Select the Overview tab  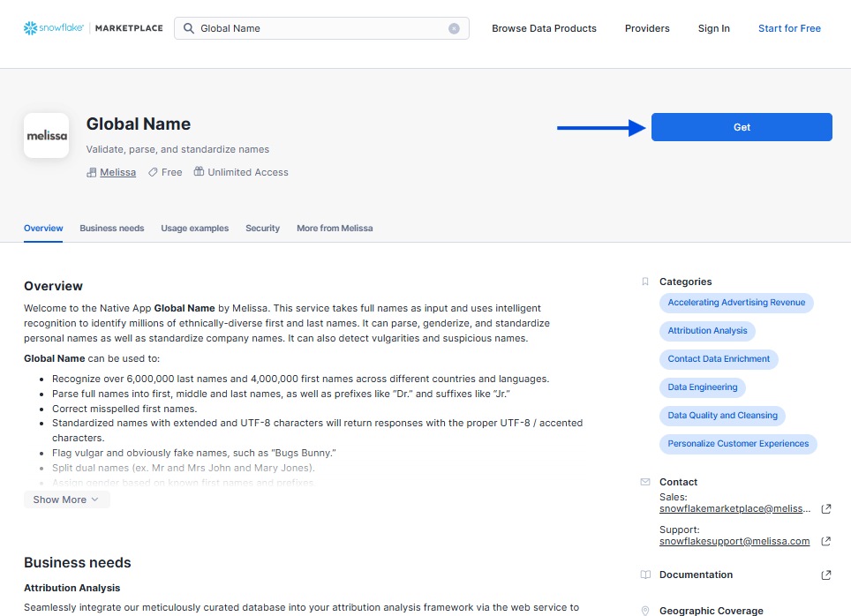43,228
